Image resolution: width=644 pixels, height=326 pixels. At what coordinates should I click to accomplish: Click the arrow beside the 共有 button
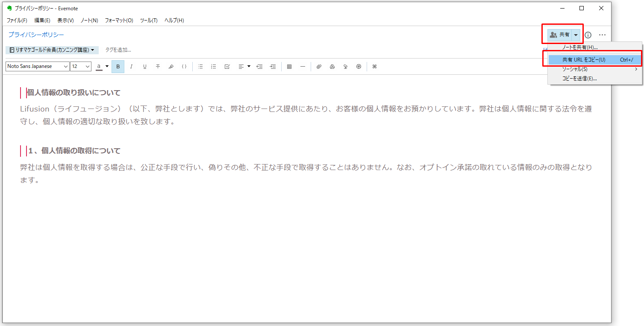point(576,35)
